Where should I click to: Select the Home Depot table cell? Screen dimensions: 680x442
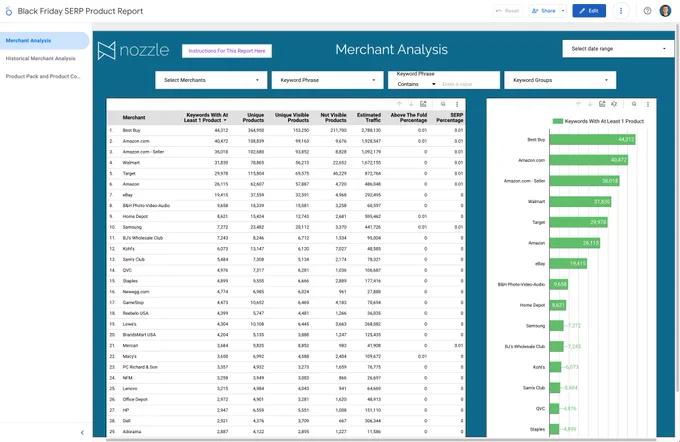coord(135,216)
